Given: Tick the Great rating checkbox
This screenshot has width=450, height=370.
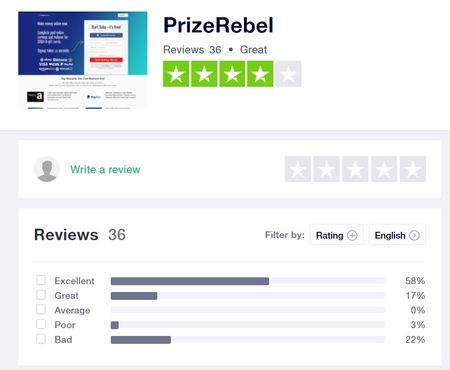Looking at the screenshot, I should point(41,295).
